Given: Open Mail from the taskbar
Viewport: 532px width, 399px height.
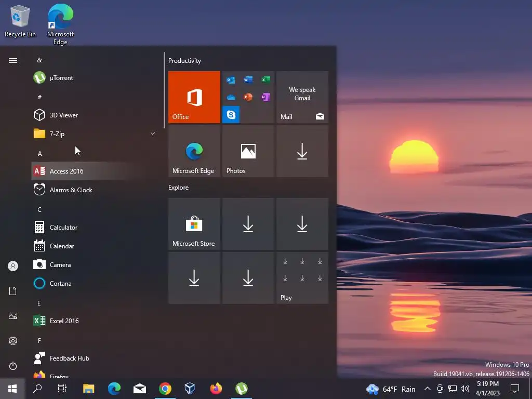Looking at the screenshot, I should point(139,389).
